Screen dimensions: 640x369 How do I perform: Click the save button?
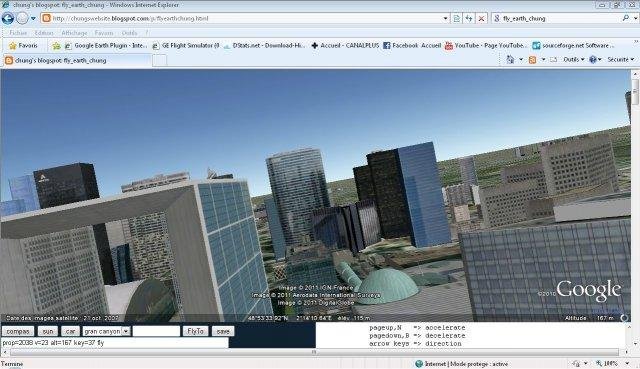click(x=223, y=331)
